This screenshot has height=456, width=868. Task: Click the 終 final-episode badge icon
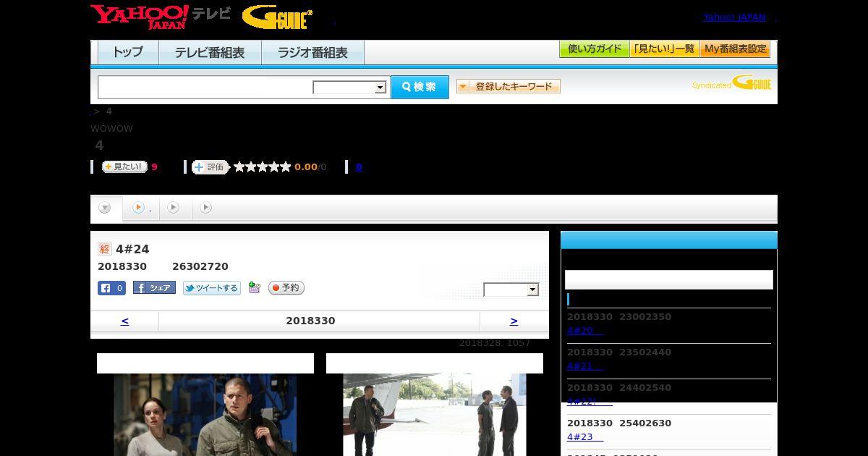(x=105, y=249)
